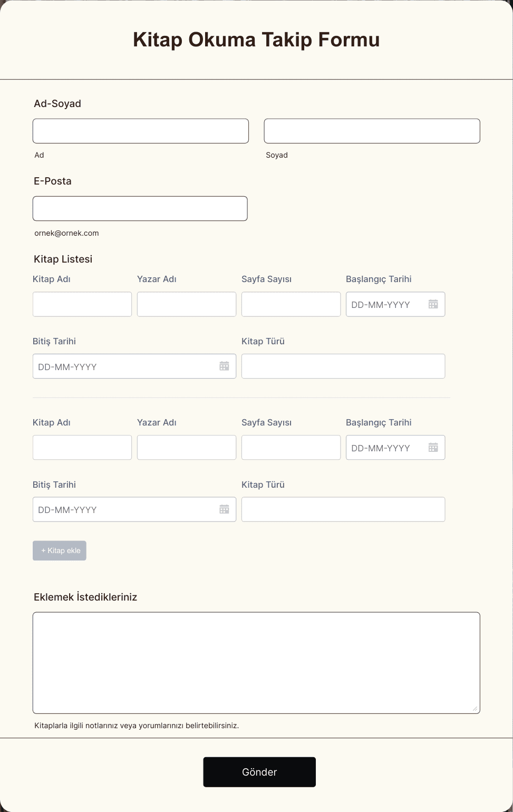Select second Yazar Adı field
The height and width of the screenshot is (812, 513).
point(187,448)
